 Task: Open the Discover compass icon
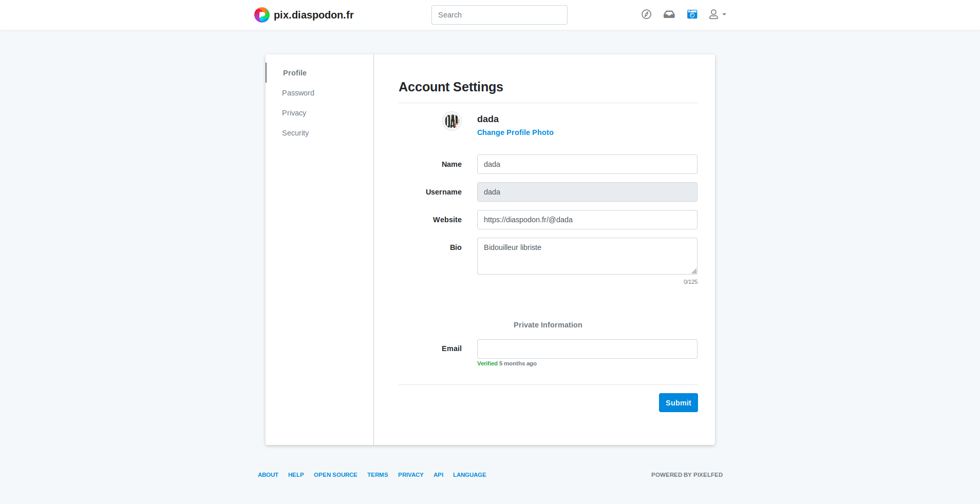[646, 14]
